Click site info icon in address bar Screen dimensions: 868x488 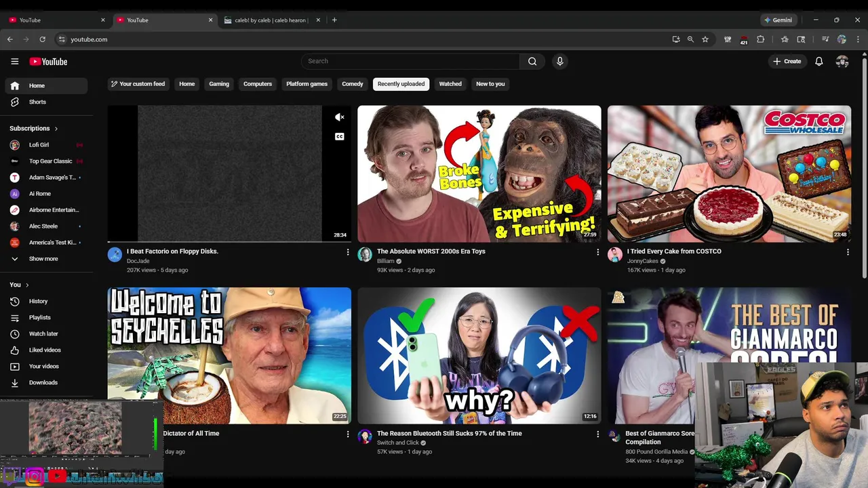point(62,39)
